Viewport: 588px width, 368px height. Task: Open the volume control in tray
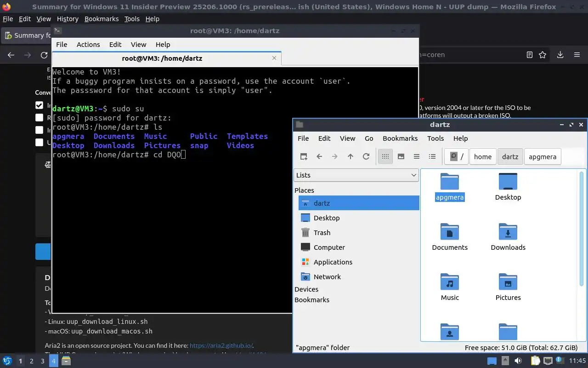(518, 361)
